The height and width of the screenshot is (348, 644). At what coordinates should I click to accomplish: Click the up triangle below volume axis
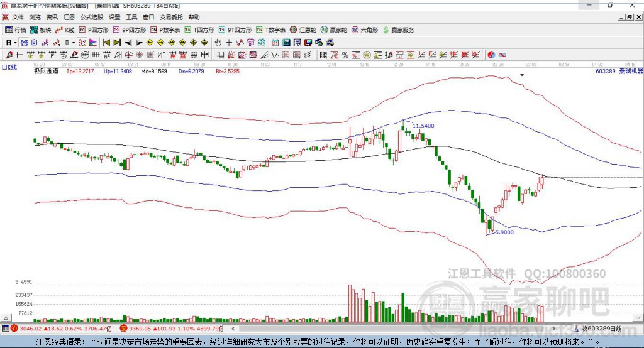(x=6, y=318)
